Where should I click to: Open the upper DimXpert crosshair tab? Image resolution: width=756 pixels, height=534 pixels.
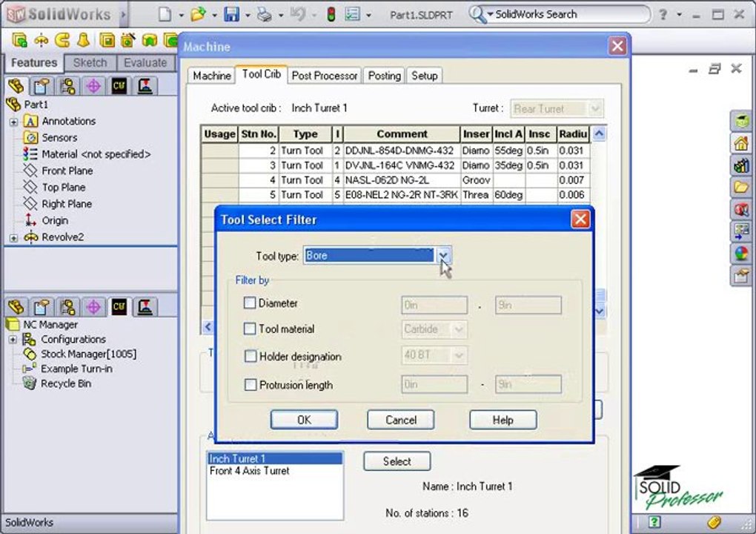click(93, 86)
